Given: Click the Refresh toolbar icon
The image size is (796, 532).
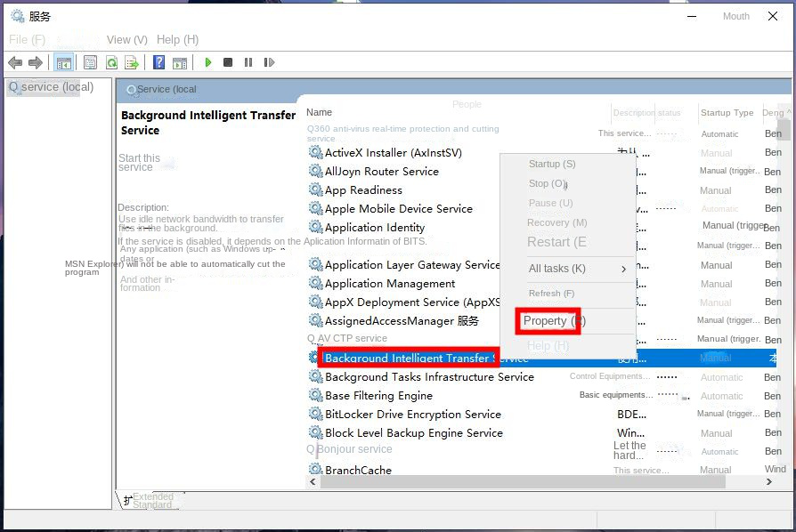Looking at the screenshot, I should pos(111,62).
